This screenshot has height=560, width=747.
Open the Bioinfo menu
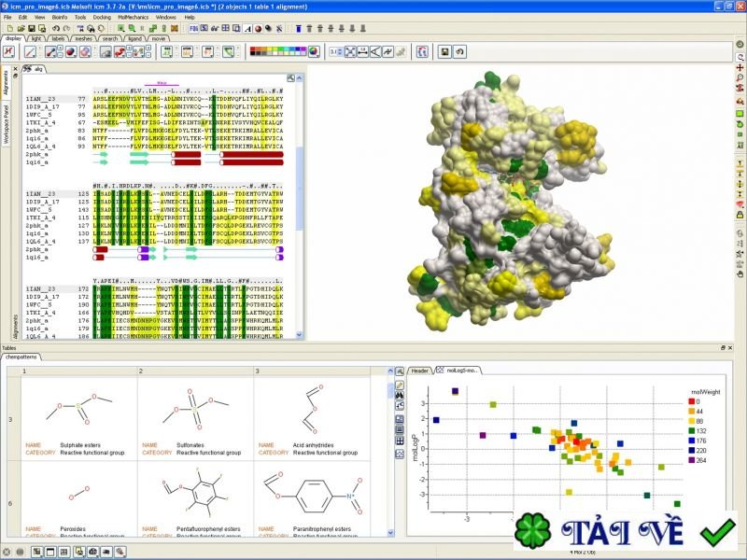coord(60,17)
